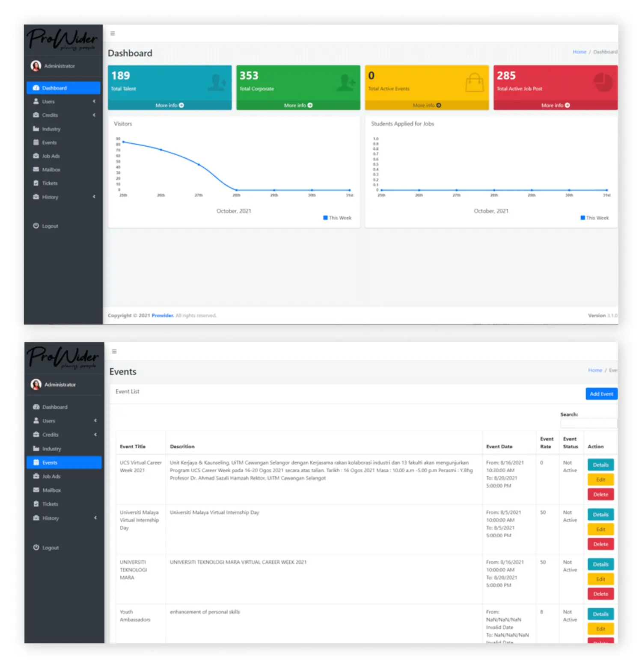Delete the UCS Virtual Career Week 2021 event
The image size is (642, 672).
(x=600, y=494)
